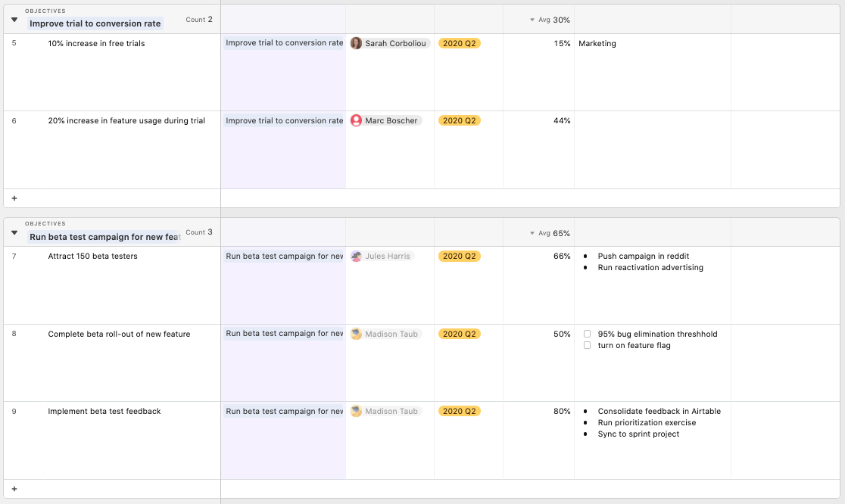Click the 'Sync to sprint project' note
This screenshot has width=845, height=504.
pos(638,434)
